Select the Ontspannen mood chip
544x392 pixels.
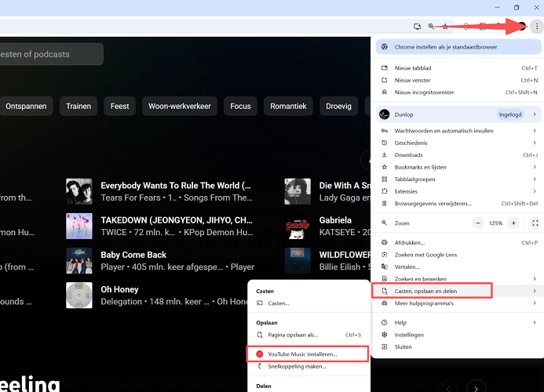coord(26,106)
